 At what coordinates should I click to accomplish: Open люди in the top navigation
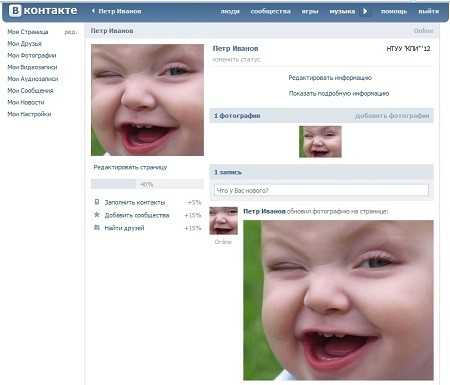(x=230, y=11)
